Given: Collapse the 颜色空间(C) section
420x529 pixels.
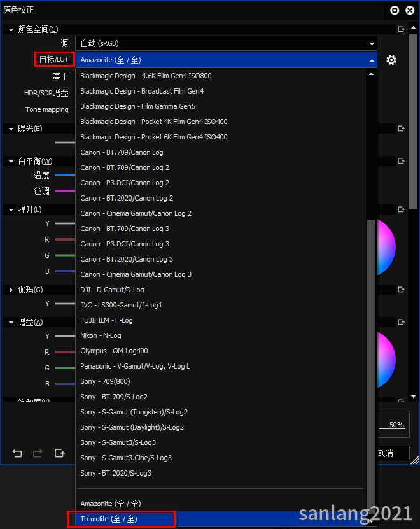Looking at the screenshot, I should (x=11, y=30).
